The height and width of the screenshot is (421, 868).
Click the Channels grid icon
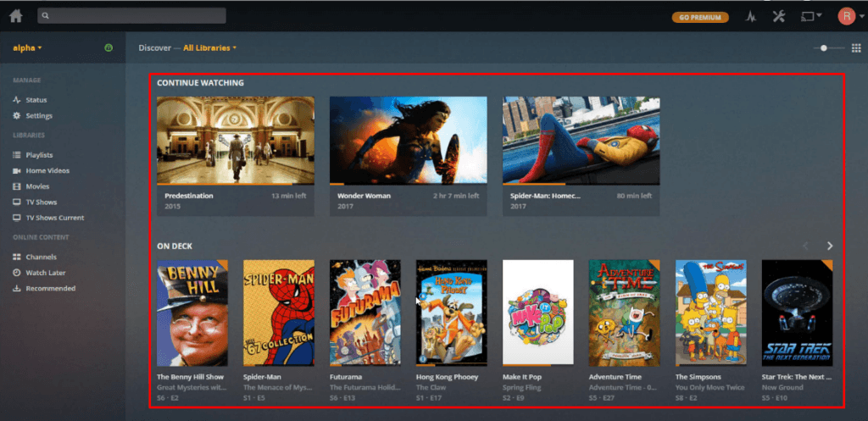[x=17, y=257]
